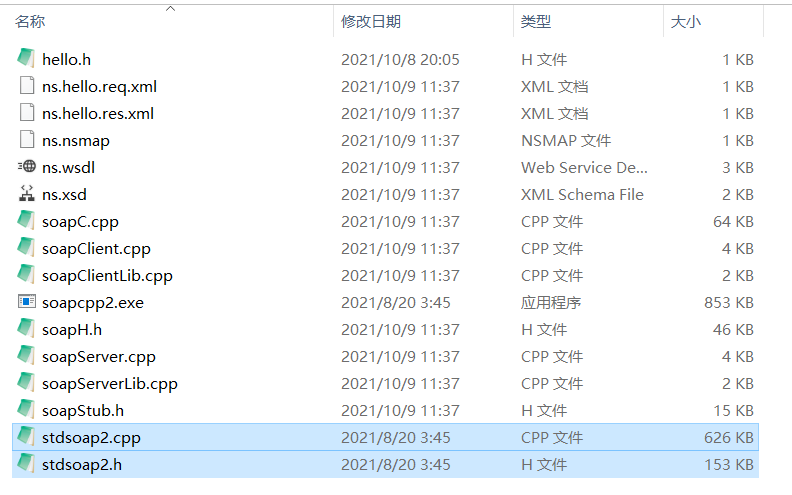This screenshot has height=495, width=792.
Task: Click the type Web Service De... cell
Action: coord(584,168)
